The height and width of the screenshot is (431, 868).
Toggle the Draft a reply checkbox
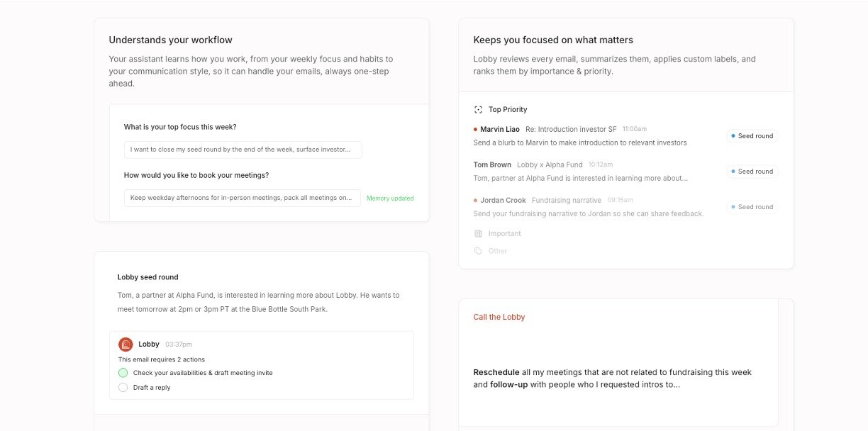click(123, 388)
